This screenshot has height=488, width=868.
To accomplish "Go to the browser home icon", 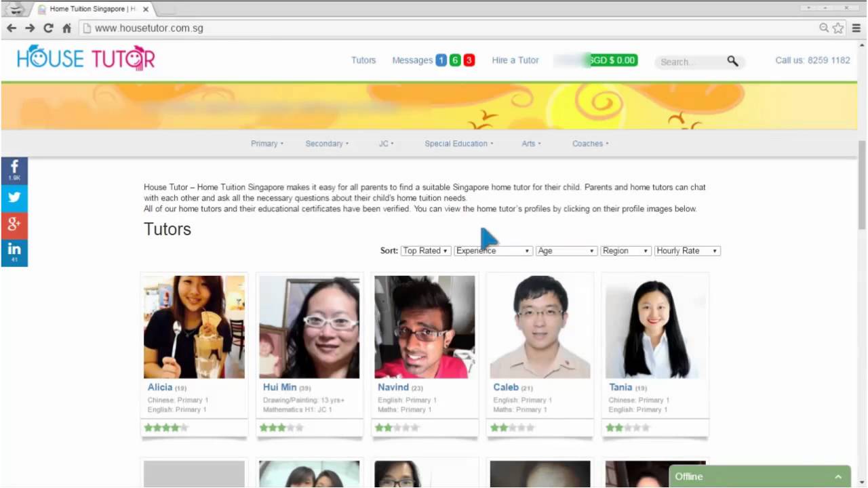I will click(66, 28).
